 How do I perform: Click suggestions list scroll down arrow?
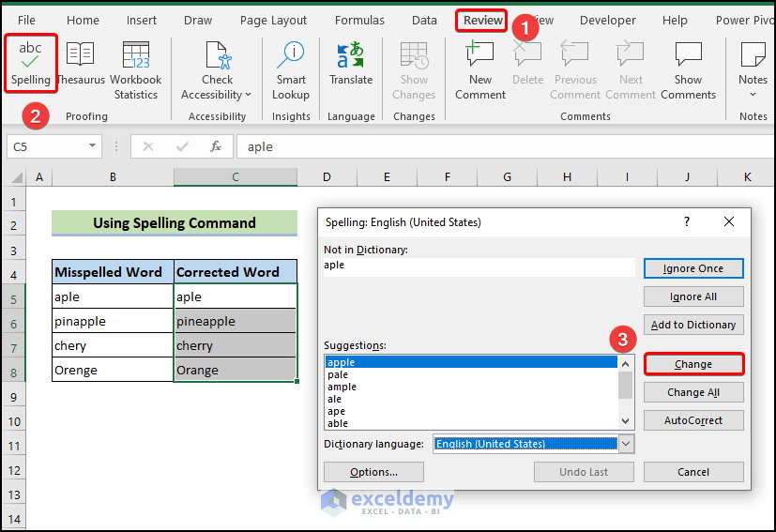click(x=626, y=421)
